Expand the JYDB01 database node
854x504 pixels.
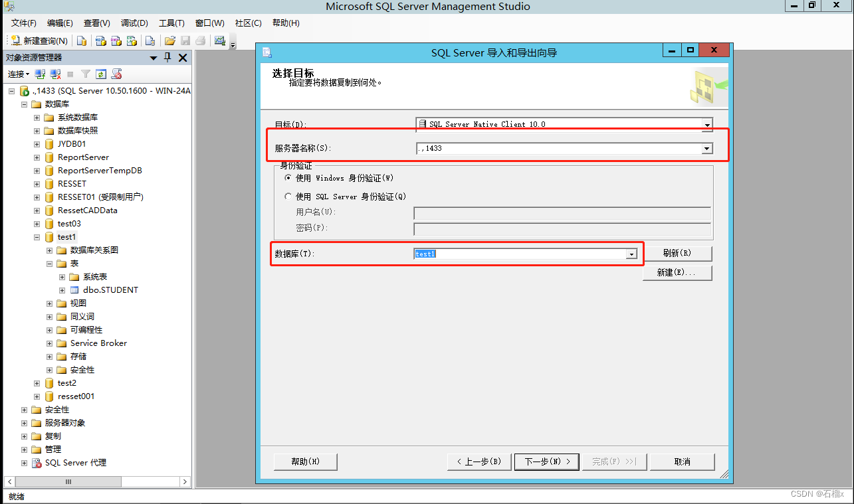[37, 144]
